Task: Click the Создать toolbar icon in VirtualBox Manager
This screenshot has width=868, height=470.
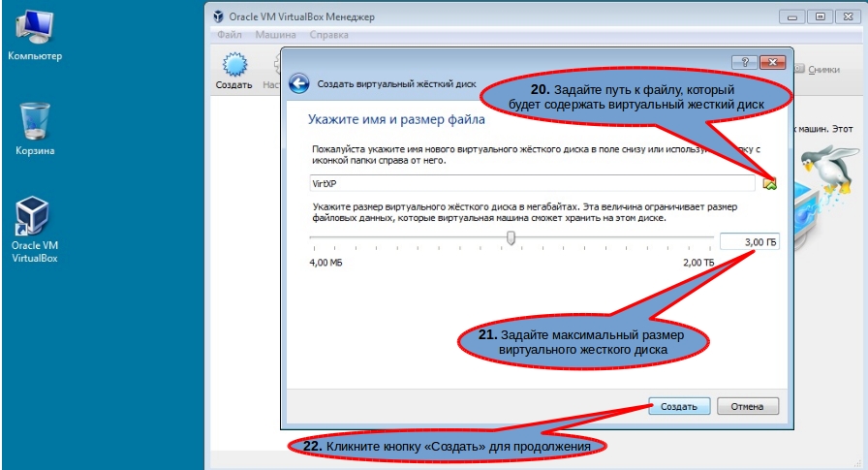Action: pyautogui.click(x=234, y=71)
